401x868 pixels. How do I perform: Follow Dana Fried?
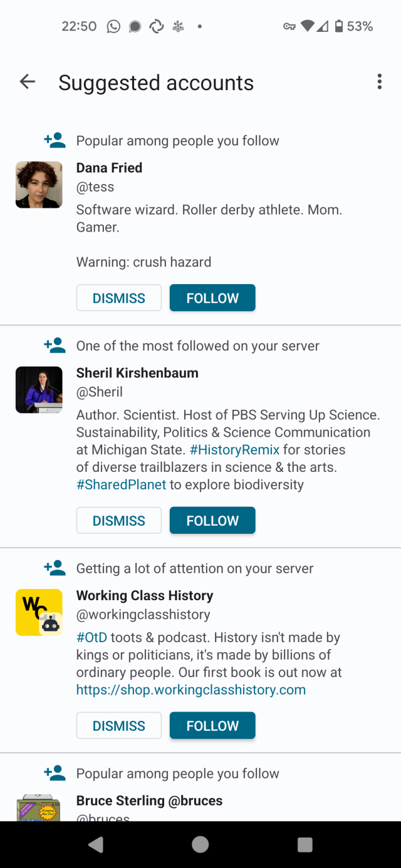[212, 298]
